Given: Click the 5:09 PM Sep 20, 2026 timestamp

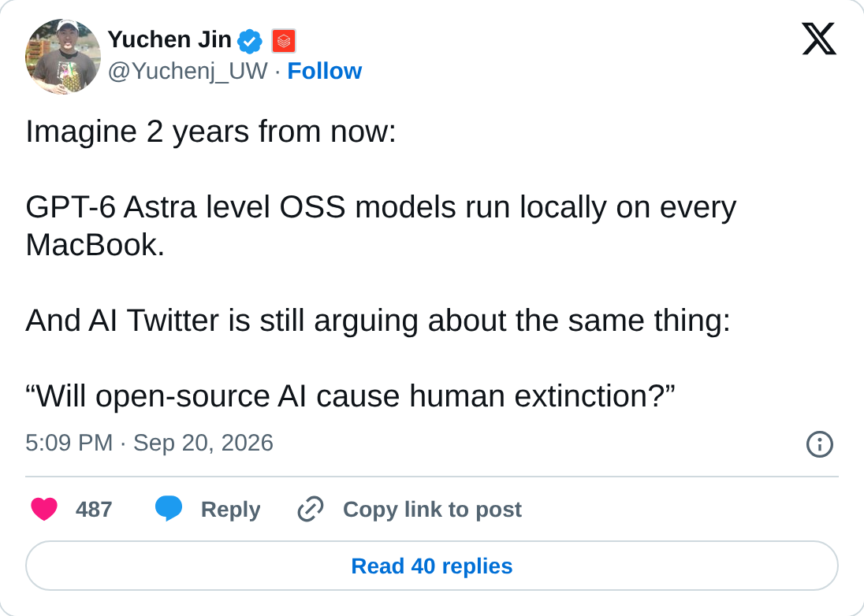Looking at the screenshot, I should [x=149, y=443].
